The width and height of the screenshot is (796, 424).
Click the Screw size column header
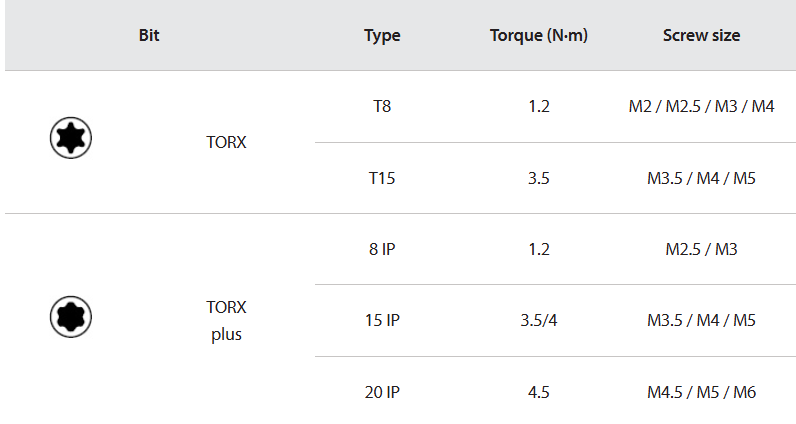point(702,35)
